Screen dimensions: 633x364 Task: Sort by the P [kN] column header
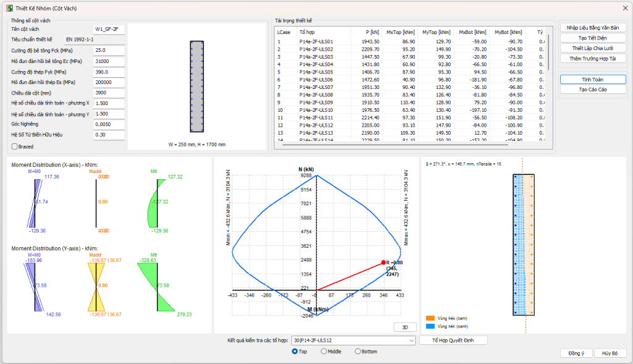372,32
